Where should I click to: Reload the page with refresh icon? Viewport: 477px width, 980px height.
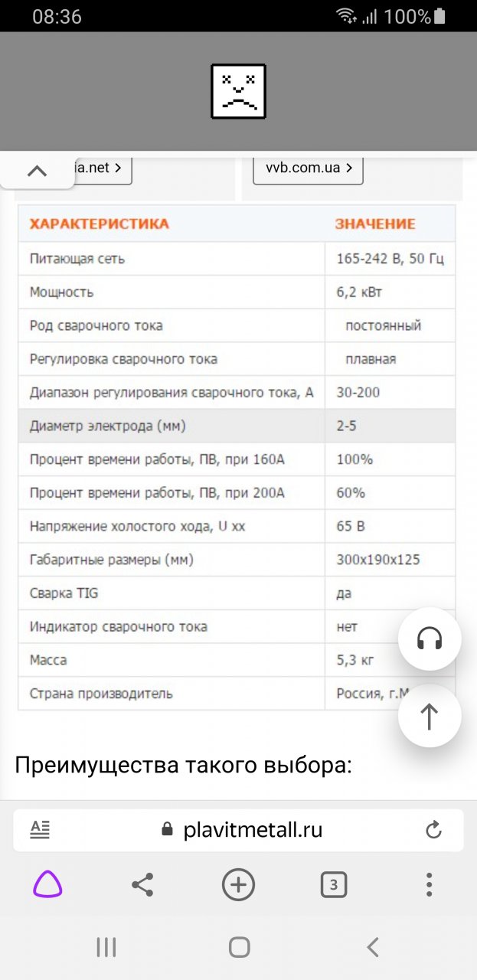point(433,830)
